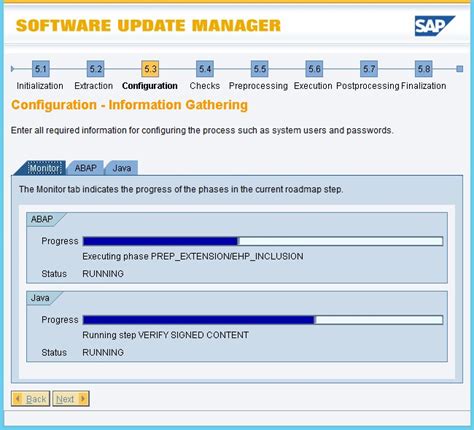Click the 'SOFTWARE UPDATE MANAGER' title

tap(148, 26)
